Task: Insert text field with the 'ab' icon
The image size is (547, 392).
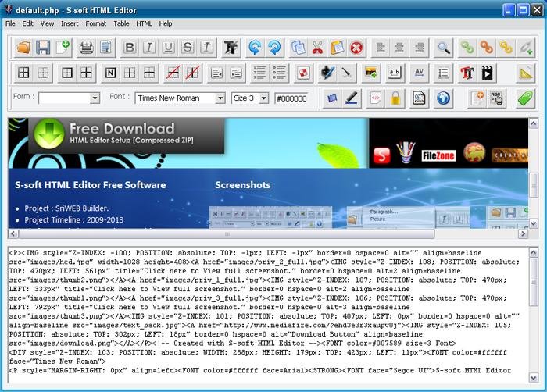Action: pos(395,73)
